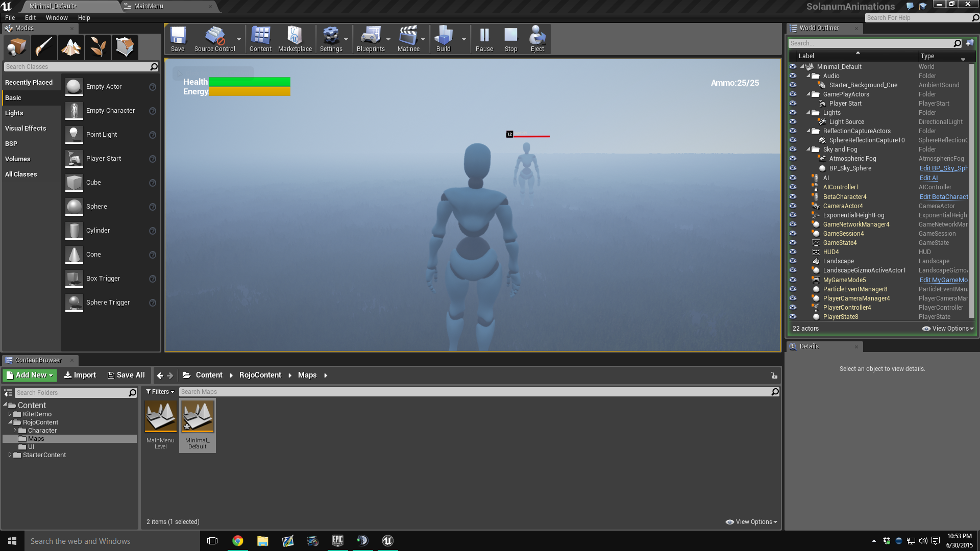Click the Point Light icon
980x551 pixels.
pos(74,135)
